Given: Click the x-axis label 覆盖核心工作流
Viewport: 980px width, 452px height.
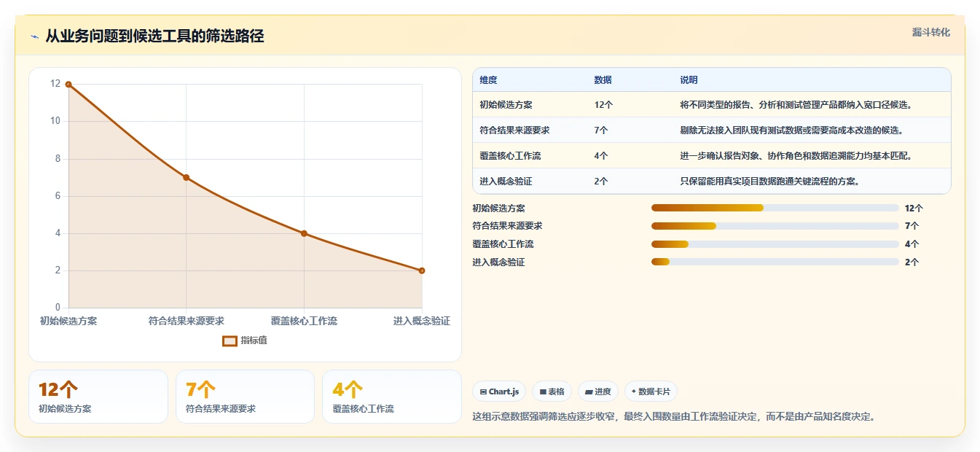Looking at the screenshot, I should 304,321.
